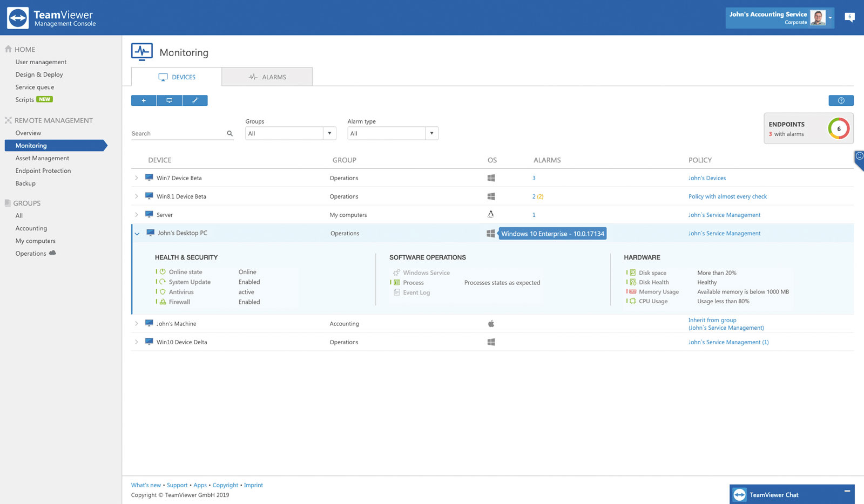Viewport: 864px width, 504px height.
Task: Select the Operations group in the sidebar
Action: tap(31, 254)
